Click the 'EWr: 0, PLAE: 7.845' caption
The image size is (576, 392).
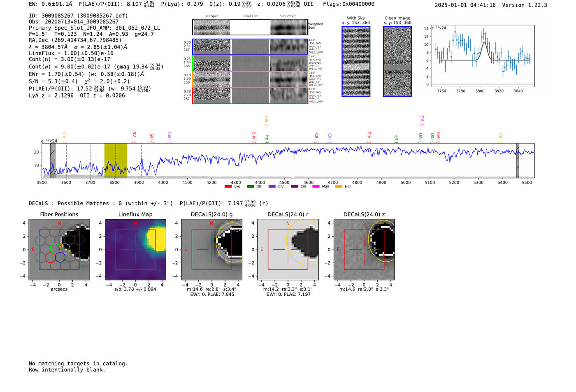coord(212,294)
